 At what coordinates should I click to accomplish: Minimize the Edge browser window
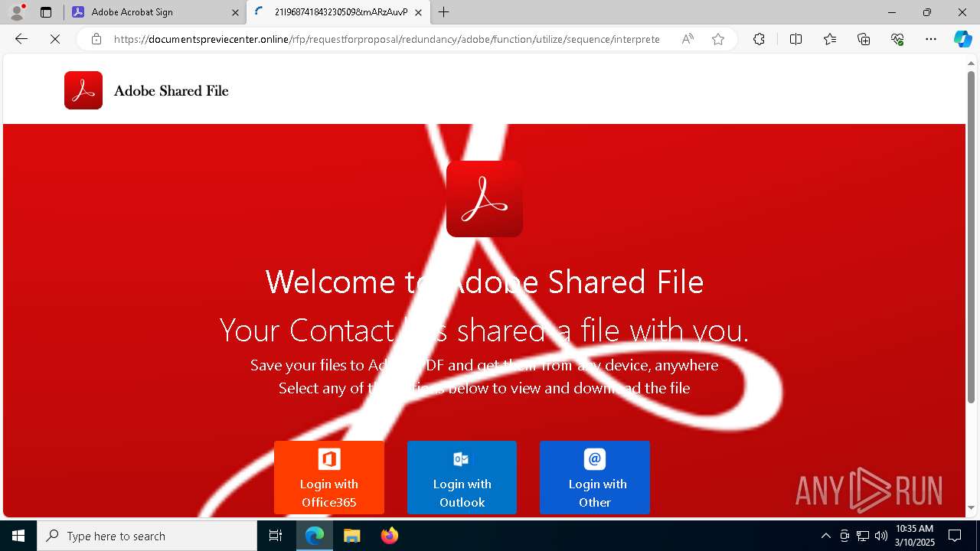tap(892, 12)
